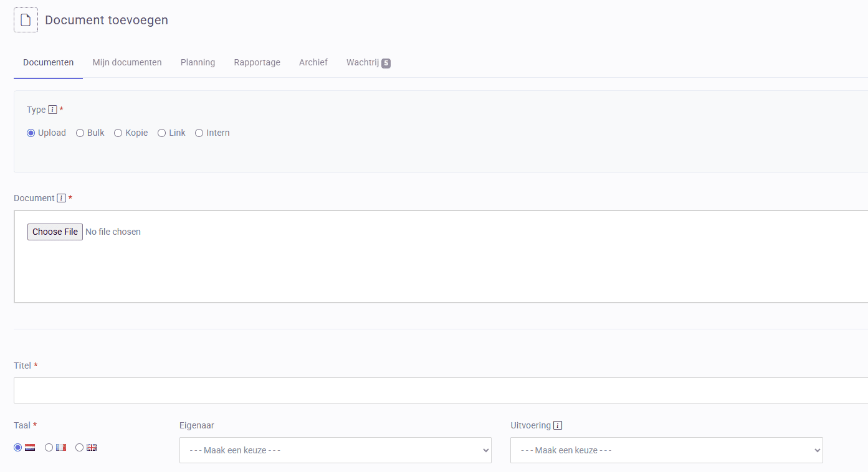This screenshot has width=868, height=472.
Task: Click into the Titel input field
Action: click(x=441, y=390)
